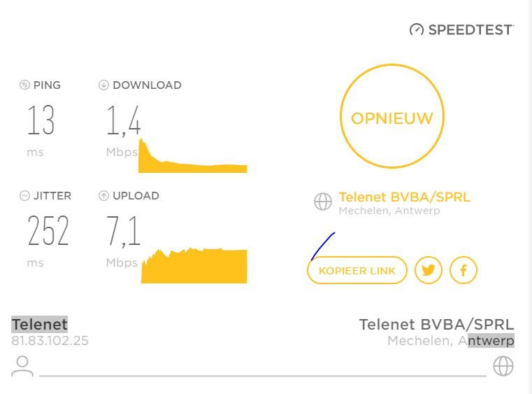Viewport: 532px width, 394px height.
Task: Click the 1,4 Mbps download value
Action: click(124, 121)
